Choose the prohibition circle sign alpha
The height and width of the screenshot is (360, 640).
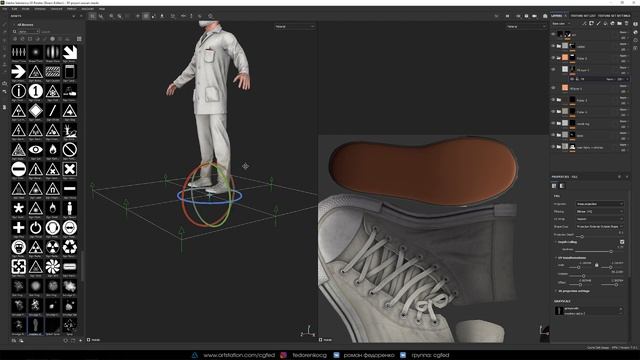70,149
